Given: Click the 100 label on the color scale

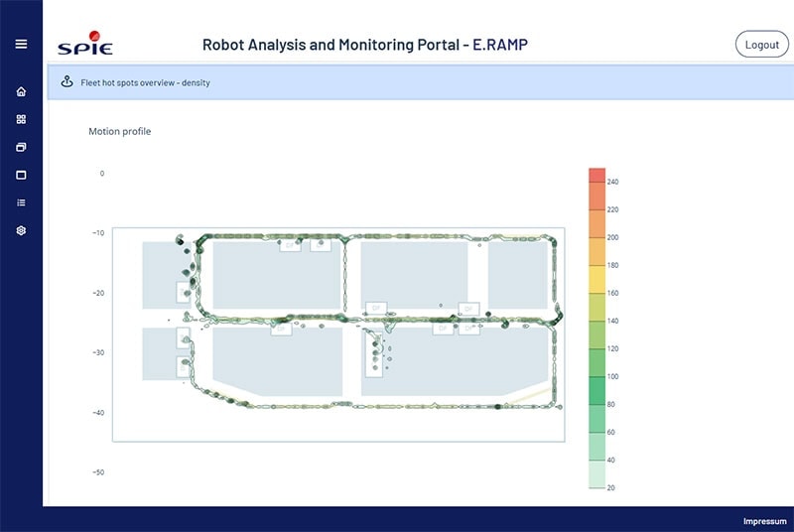Looking at the screenshot, I should tap(612, 376).
